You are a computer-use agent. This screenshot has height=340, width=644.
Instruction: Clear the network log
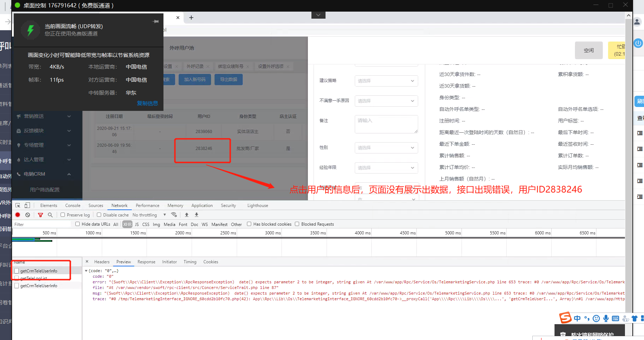point(27,215)
